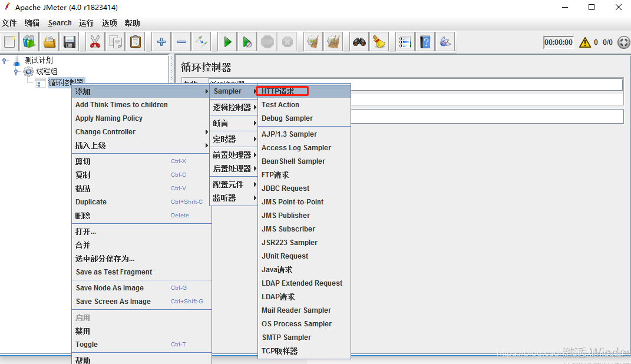Open the 编辑 menu
The image size is (631, 364).
(32, 23)
